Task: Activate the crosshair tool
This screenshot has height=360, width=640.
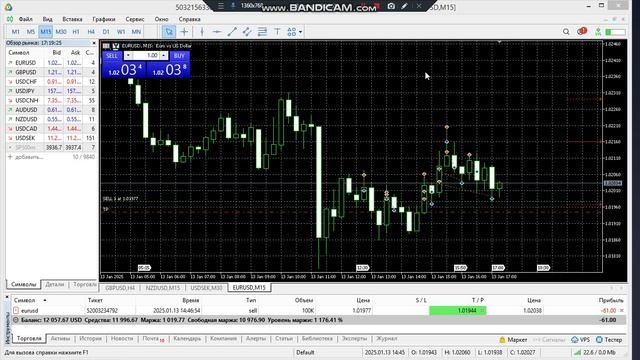Action: click(184, 31)
